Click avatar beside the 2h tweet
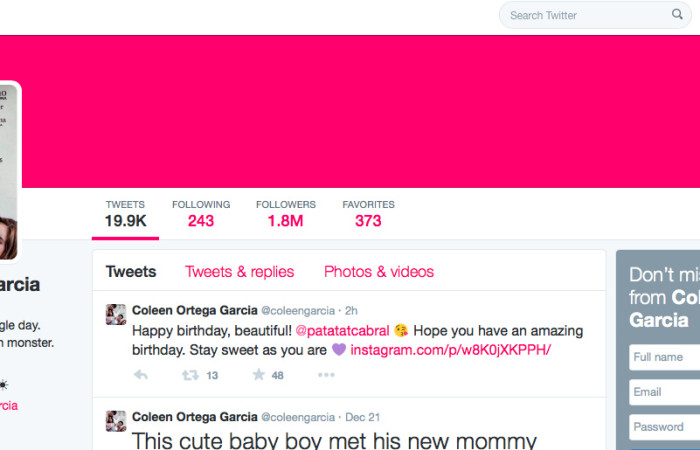700x450 pixels. point(116,314)
